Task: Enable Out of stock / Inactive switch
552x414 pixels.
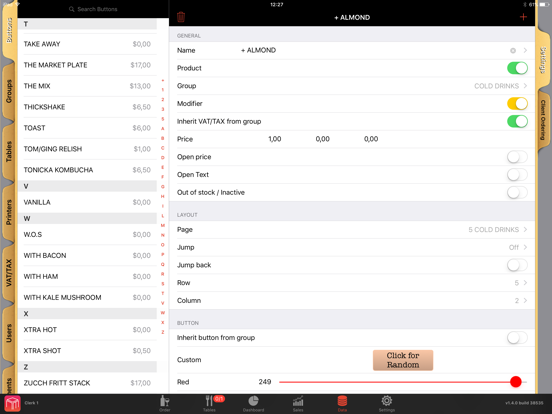Action: click(517, 192)
